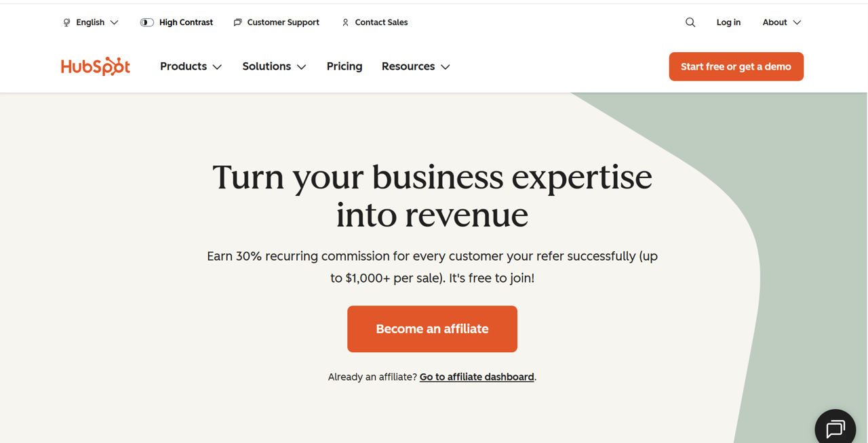Viewport: 868px width, 443px height.
Task: Open the chat widget bubble bottom right
Action: coord(835,427)
